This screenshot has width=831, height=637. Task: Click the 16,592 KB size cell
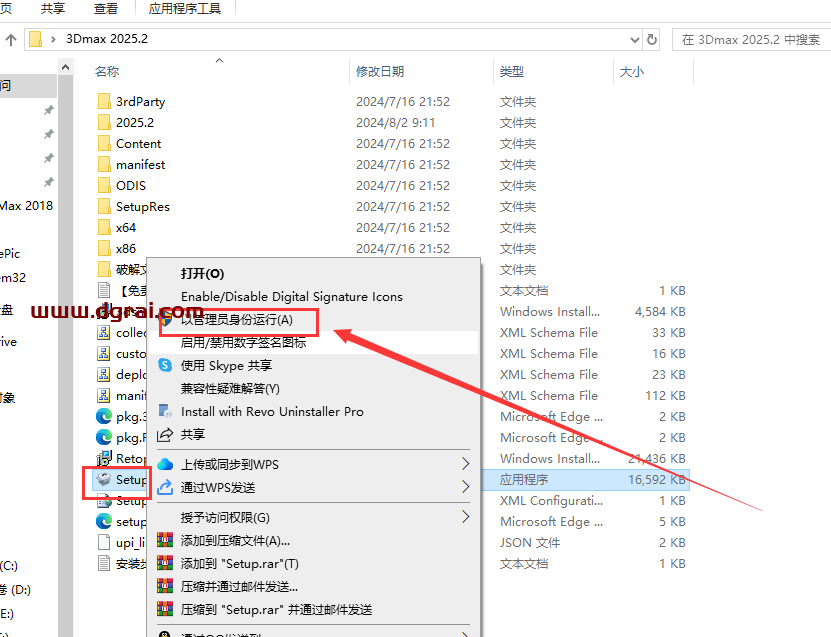click(657, 480)
